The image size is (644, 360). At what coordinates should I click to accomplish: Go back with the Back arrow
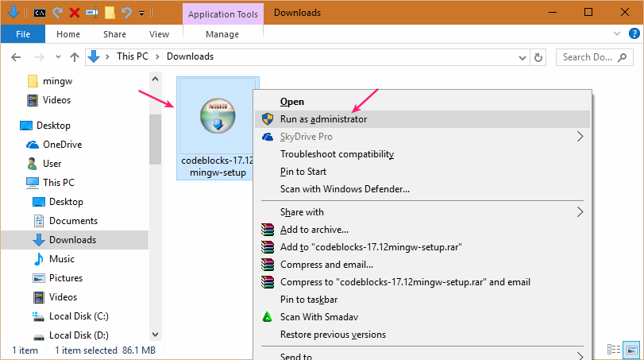tap(16, 57)
